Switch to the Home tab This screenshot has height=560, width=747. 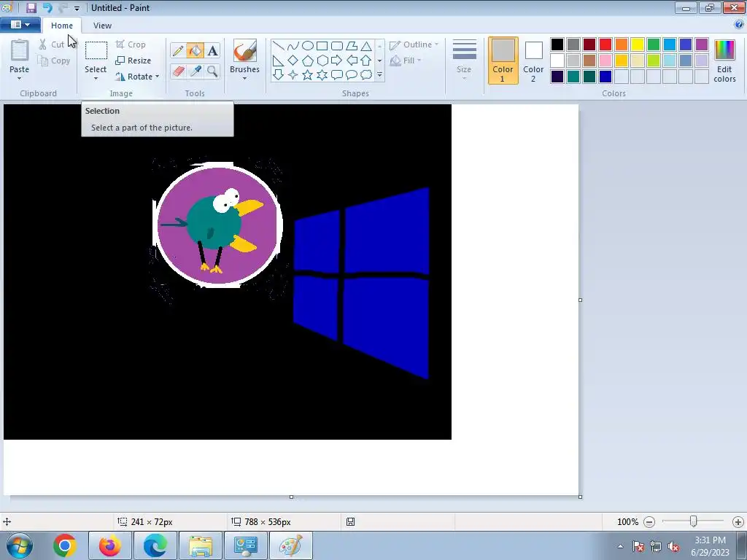[x=62, y=26]
